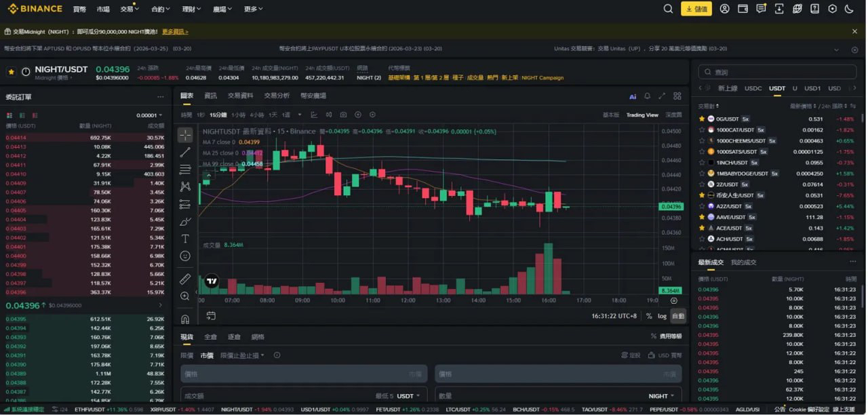The width and height of the screenshot is (868, 415).
Task: Open the emoji icon tool in chart sidebar
Action: coord(185,256)
